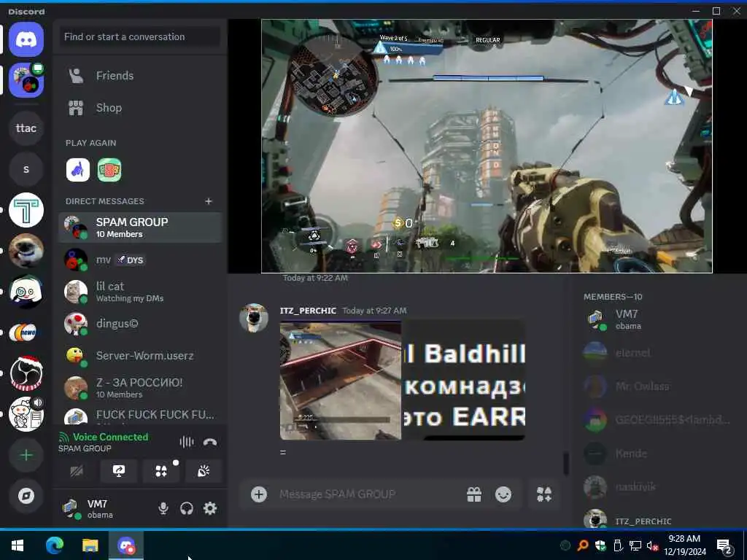Select member VM7 in members list
747x560 pixels.
pos(657,319)
